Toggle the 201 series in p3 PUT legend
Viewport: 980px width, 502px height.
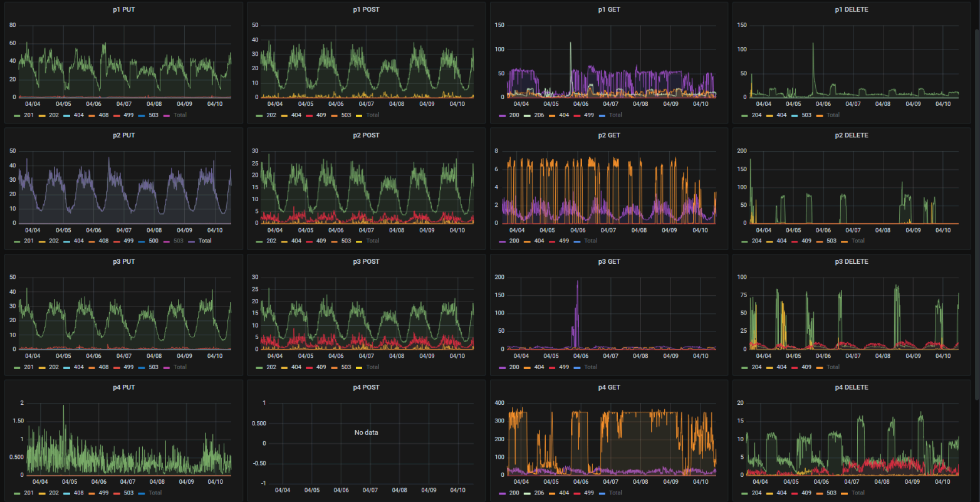[29, 367]
